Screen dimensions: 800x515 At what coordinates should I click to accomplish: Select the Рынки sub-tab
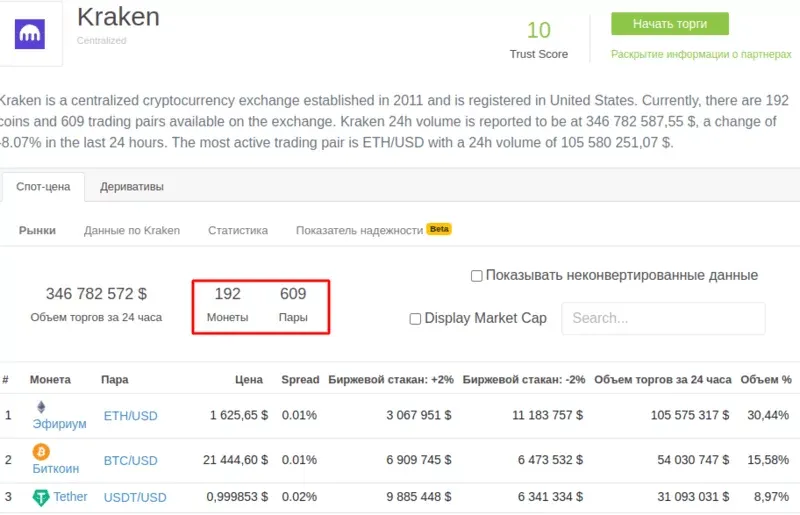tap(37, 231)
